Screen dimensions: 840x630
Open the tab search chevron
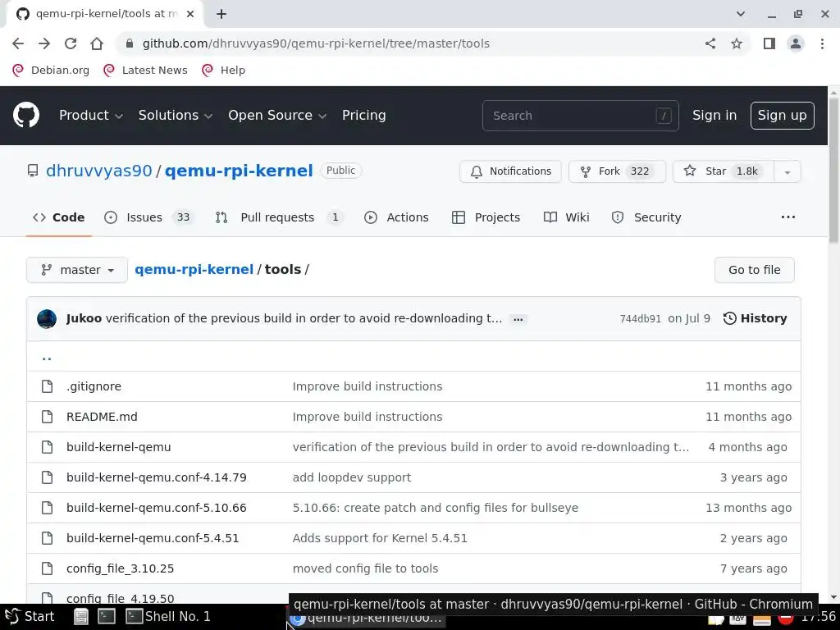pos(741,14)
